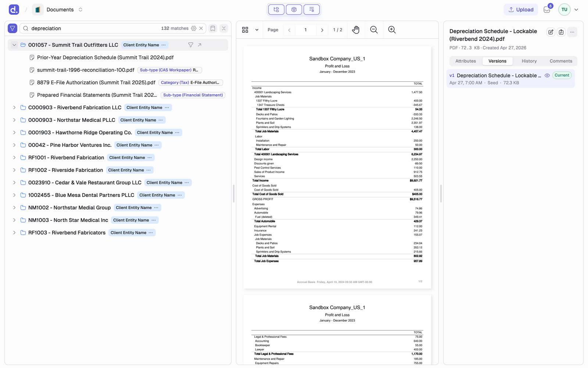This screenshot has height=368, width=588.
Task: Clear the depreciation search query
Action: pos(201,28)
